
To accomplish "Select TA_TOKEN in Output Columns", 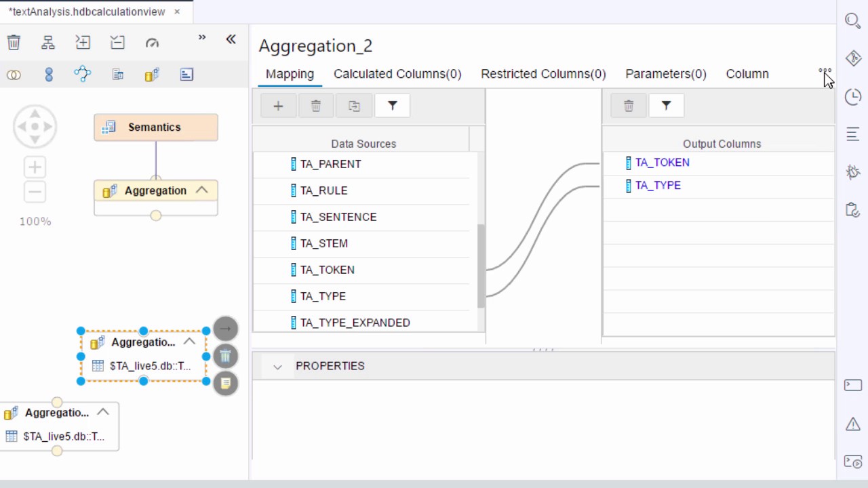I will pyautogui.click(x=719, y=163).
